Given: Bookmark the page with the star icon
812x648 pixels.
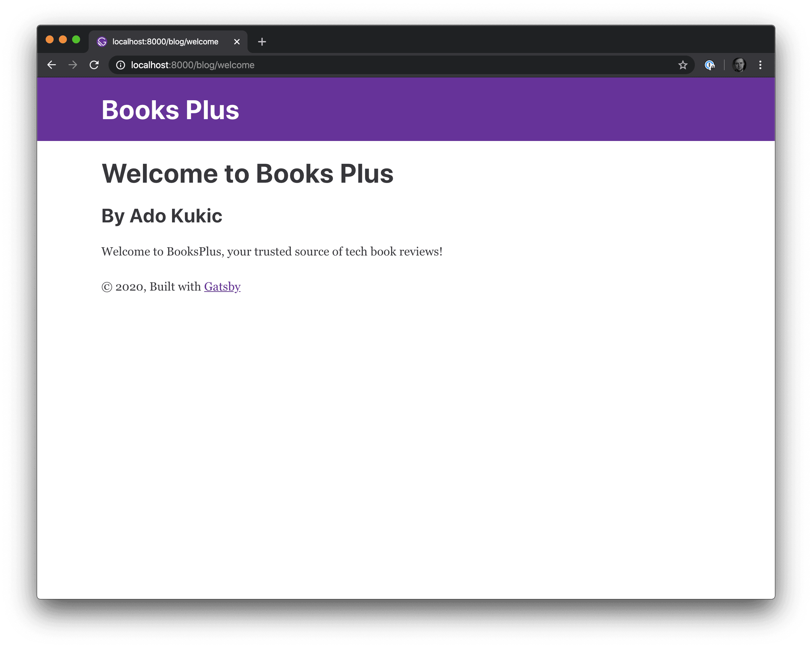Looking at the screenshot, I should point(683,65).
